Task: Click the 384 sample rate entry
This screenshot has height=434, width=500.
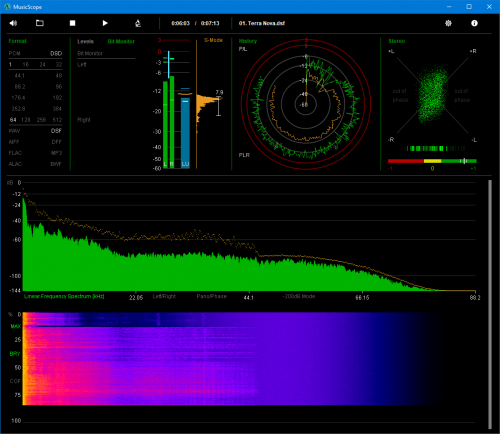Action: click(57, 109)
